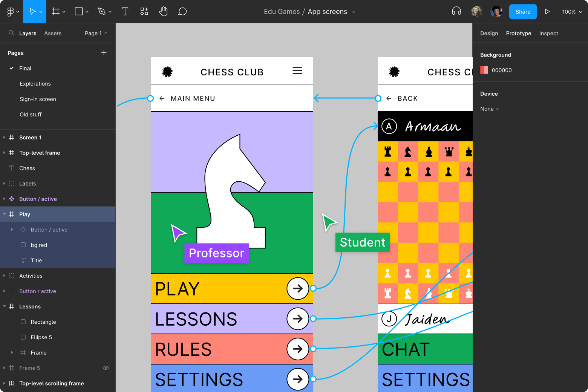Screen dimensions: 588x392
Task: Activate the Comment tool
Action: tap(182, 11)
